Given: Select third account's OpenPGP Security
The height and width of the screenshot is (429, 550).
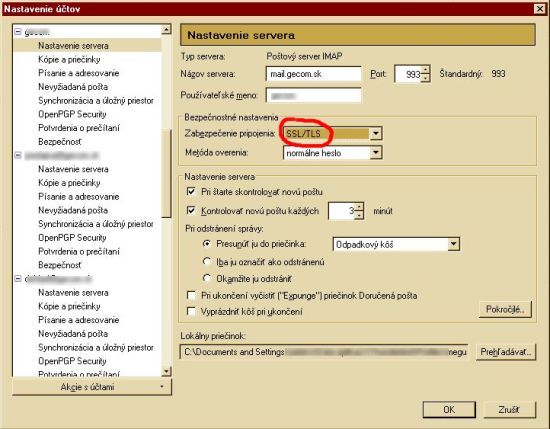Looking at the screenshot, I should pyautogui.click(x=72, y=361).
